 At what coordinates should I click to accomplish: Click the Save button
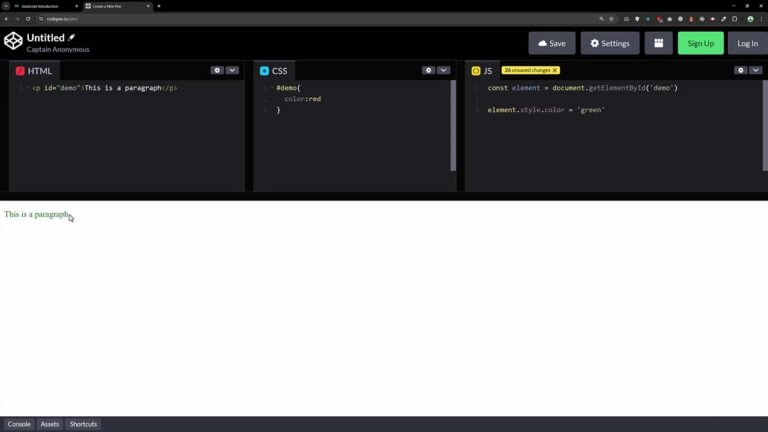(552, 43)
